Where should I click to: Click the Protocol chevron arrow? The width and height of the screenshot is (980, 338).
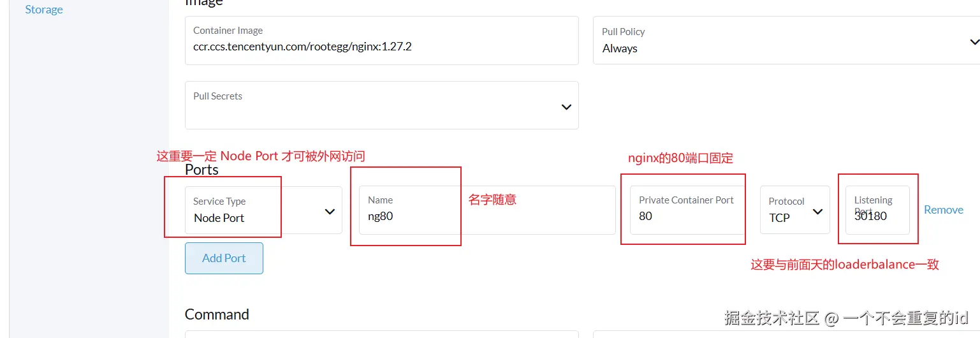click(818, 212)
